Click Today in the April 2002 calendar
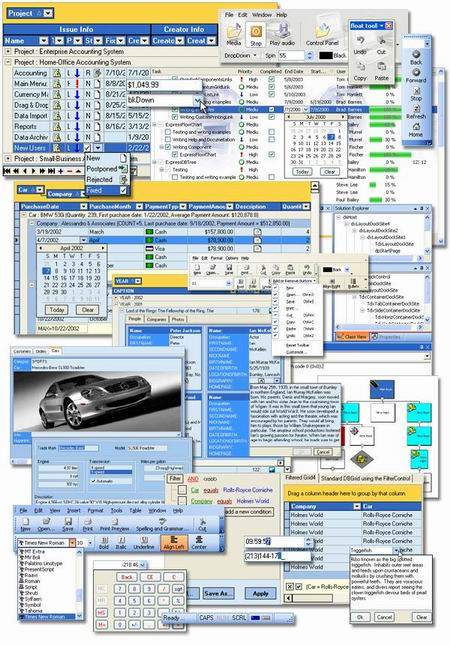The height and width of the screenshot is (646, 450). (57, 310)
